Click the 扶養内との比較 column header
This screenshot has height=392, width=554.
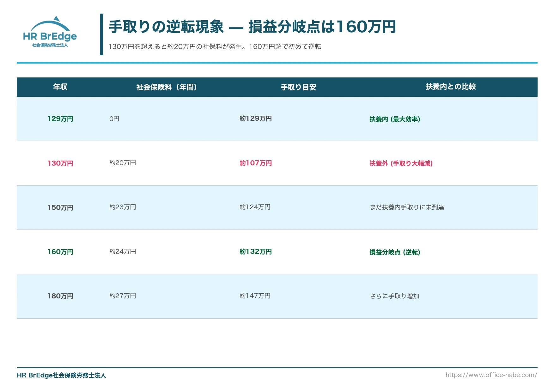[x=451, y=87]
